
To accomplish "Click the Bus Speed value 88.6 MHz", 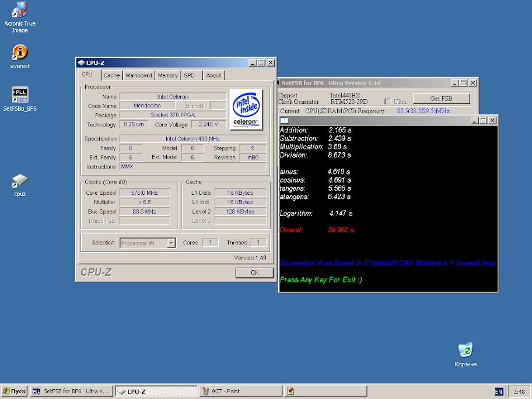I will 145,211.
